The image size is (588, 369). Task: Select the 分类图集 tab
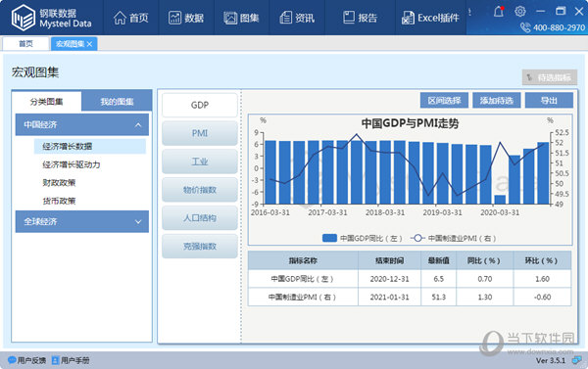[46, 102]
